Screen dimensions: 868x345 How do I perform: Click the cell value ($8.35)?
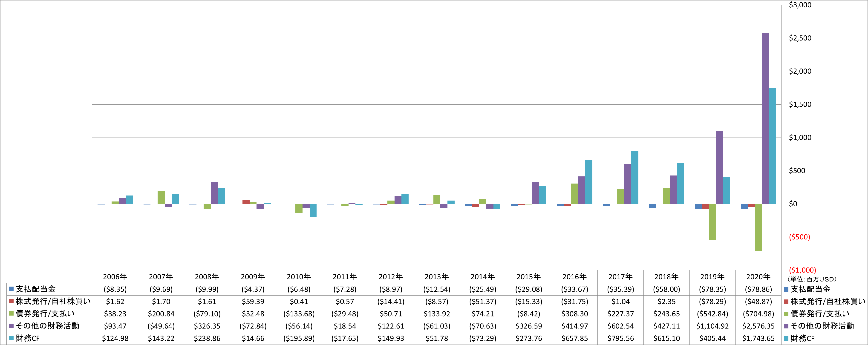click(x=115, y=289)
